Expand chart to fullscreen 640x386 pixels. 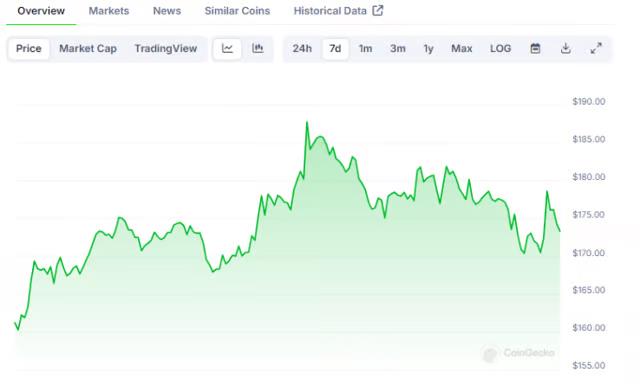click(596, 49)
